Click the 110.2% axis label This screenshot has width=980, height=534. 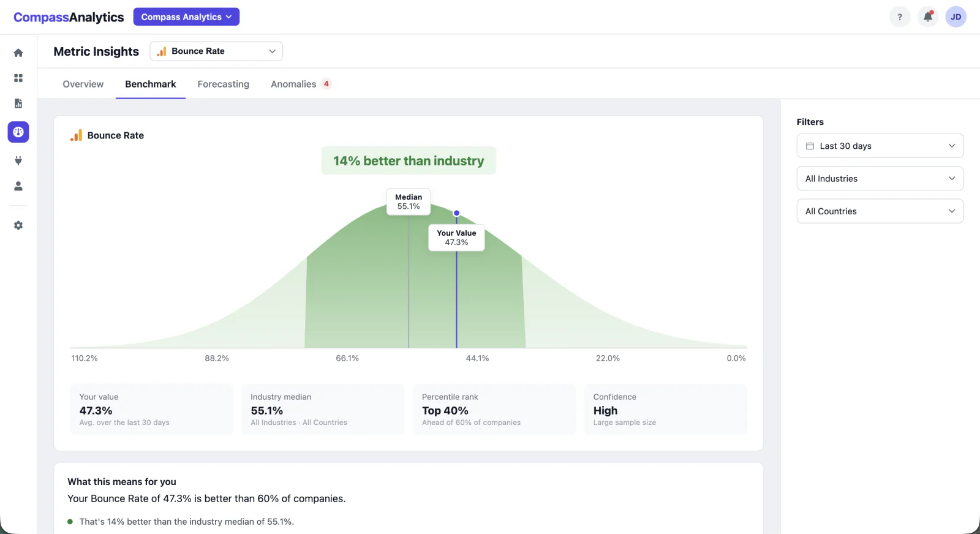(x=85, y=358)
